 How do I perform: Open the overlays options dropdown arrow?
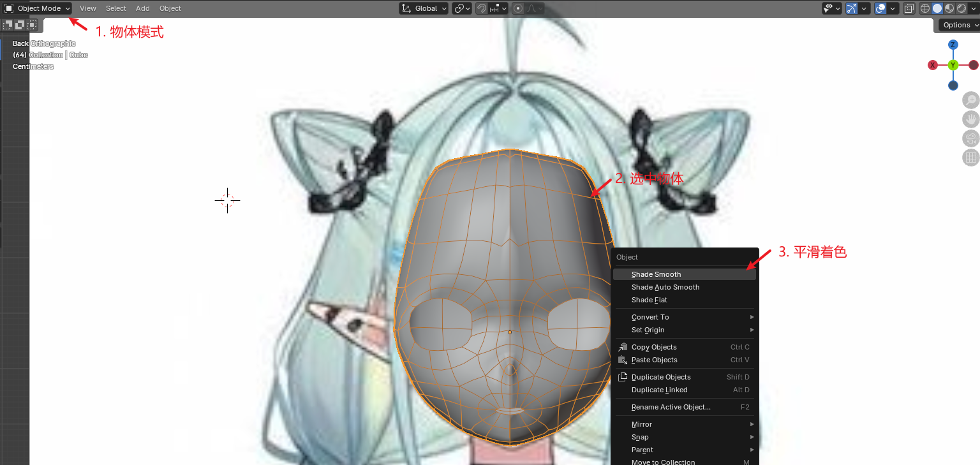coord(893,8)
